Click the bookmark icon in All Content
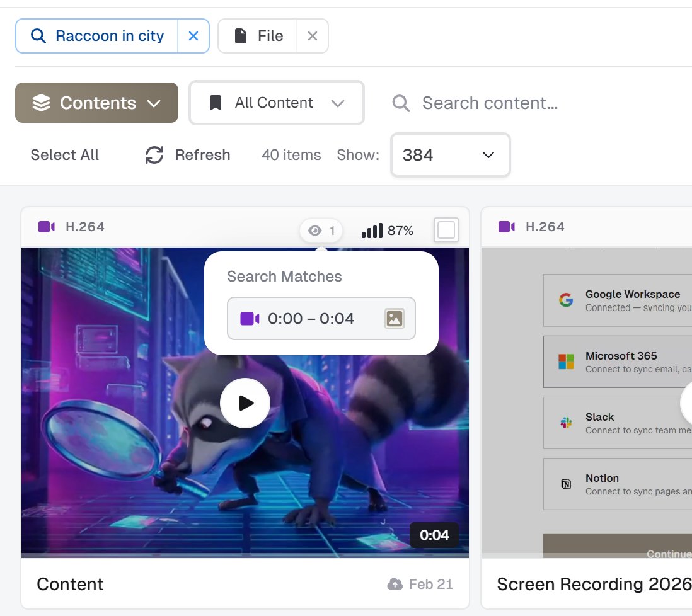This screenshot has width=692, height=616. tap(216, 103)
